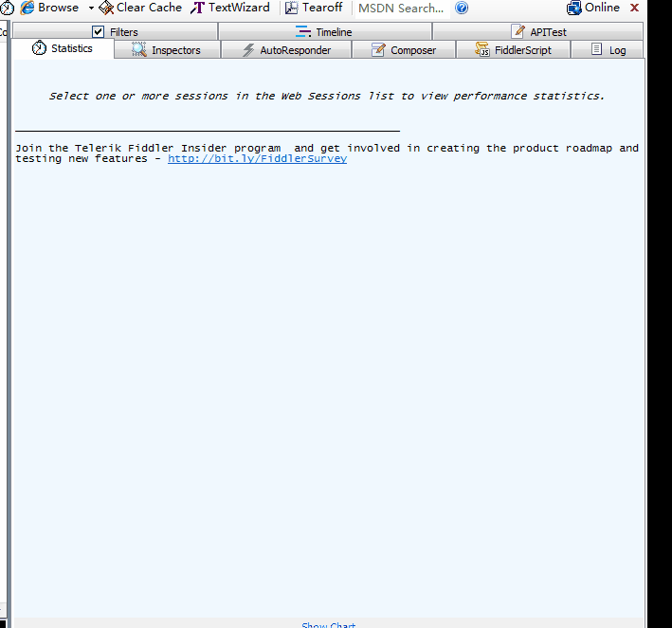
Task: Click the FiddlerScript JS scroll icon
Action: [482, 49]
